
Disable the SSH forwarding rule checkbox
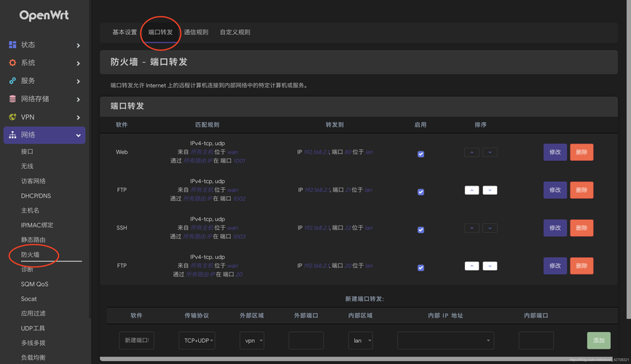[420, 229]
